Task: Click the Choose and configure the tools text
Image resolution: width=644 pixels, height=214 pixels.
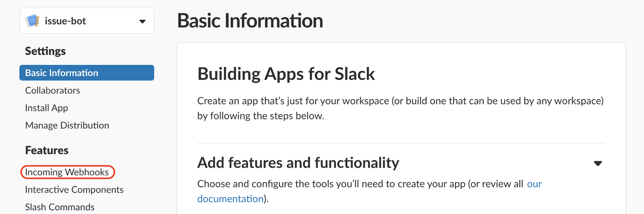Action: point(360,184)
